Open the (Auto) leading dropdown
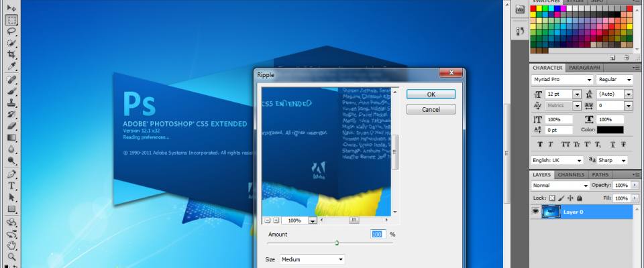The height and width of the screenshot is (268, 644). [629, 94]
